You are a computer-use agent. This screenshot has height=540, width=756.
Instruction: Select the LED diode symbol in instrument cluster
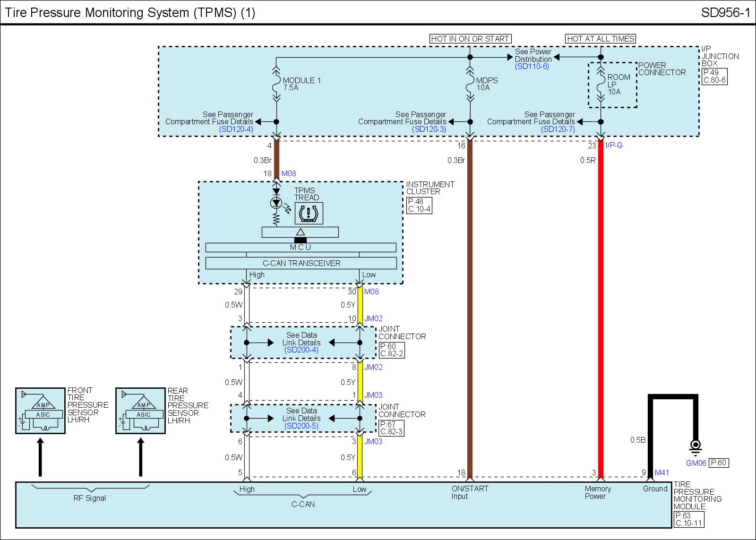pyautogui.click(x=276, y=203)
